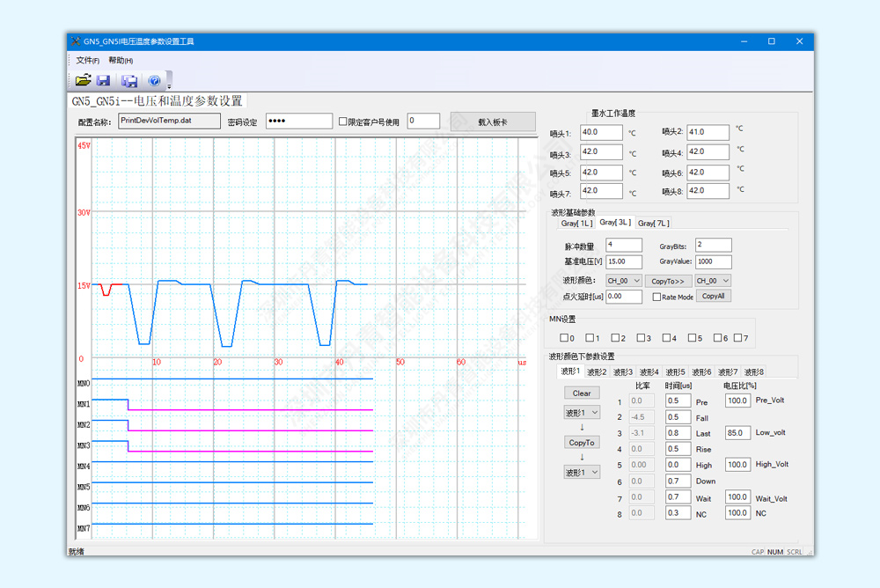This screenshot has height=588, width=880.
Task: Click the 喷头7 temperature field
Action: tap(601, 191)
